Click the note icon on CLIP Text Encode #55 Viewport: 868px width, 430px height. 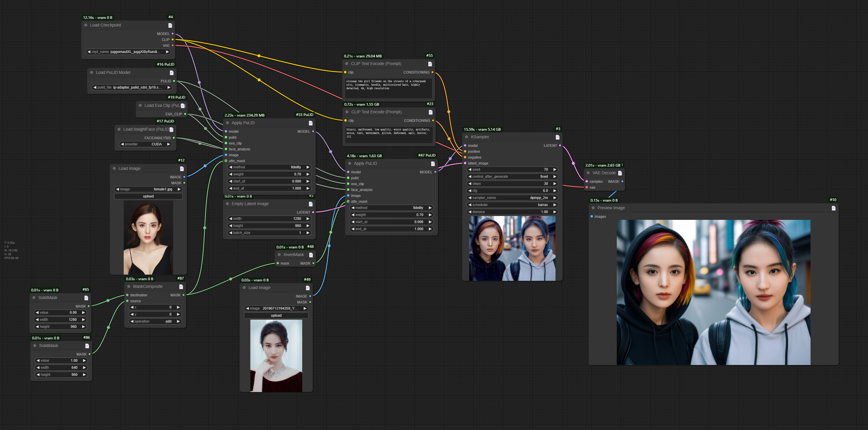coord(430,64)
